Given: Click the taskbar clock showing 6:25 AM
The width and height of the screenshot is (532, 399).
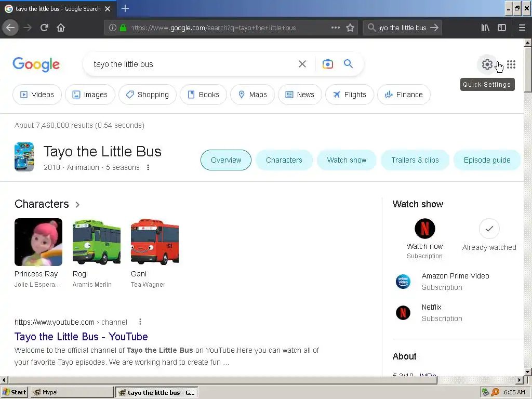Looking at the screenshot, I should pos(514,392).
